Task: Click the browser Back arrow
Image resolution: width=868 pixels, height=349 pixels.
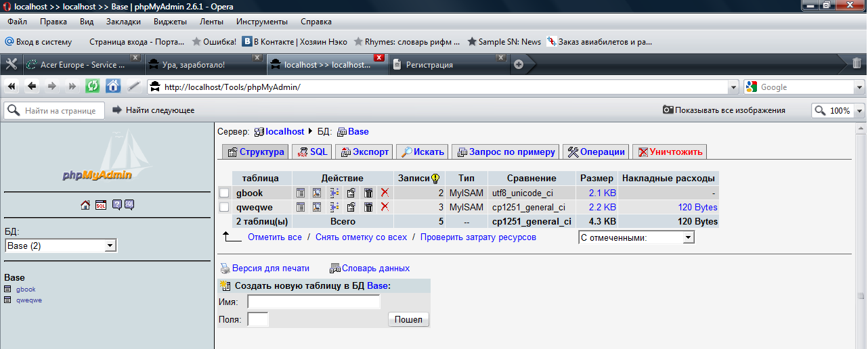Action: click(x=32, y=87)
